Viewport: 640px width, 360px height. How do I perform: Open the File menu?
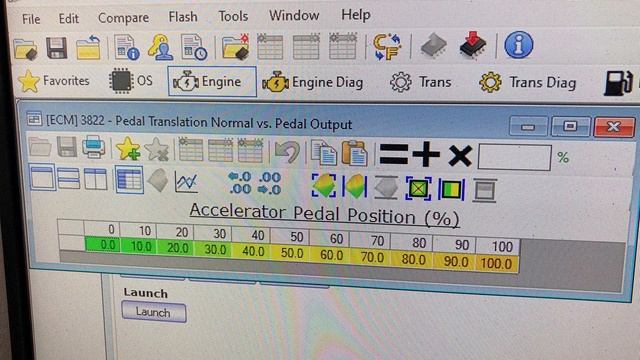click(31, 19)
